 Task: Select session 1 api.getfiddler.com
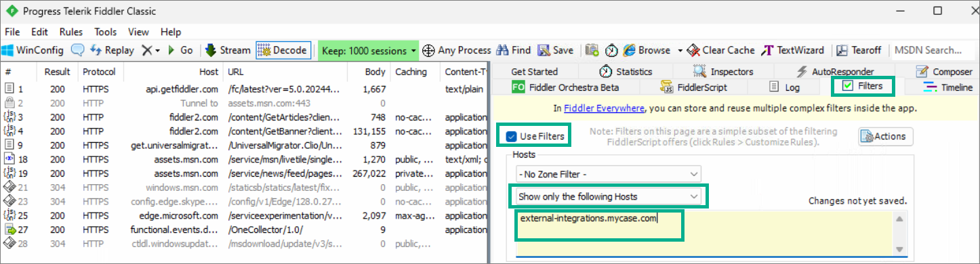coord(245,89)
